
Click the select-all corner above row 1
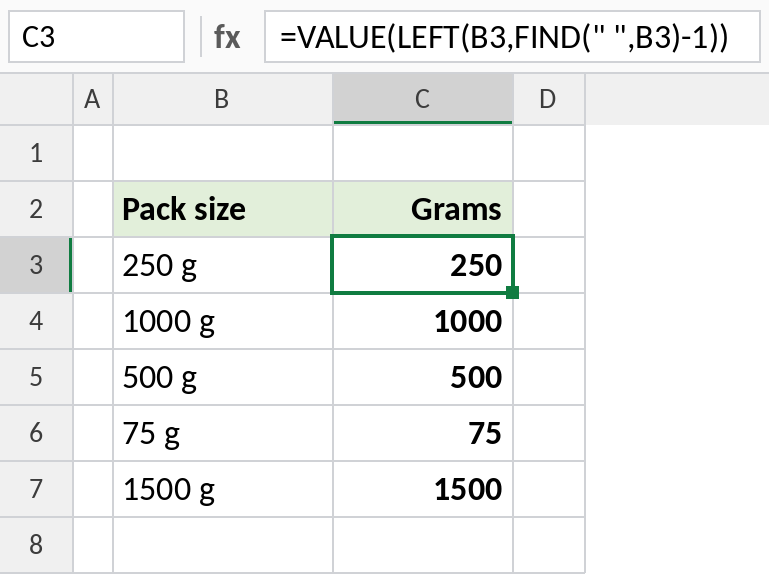point(36,99)
